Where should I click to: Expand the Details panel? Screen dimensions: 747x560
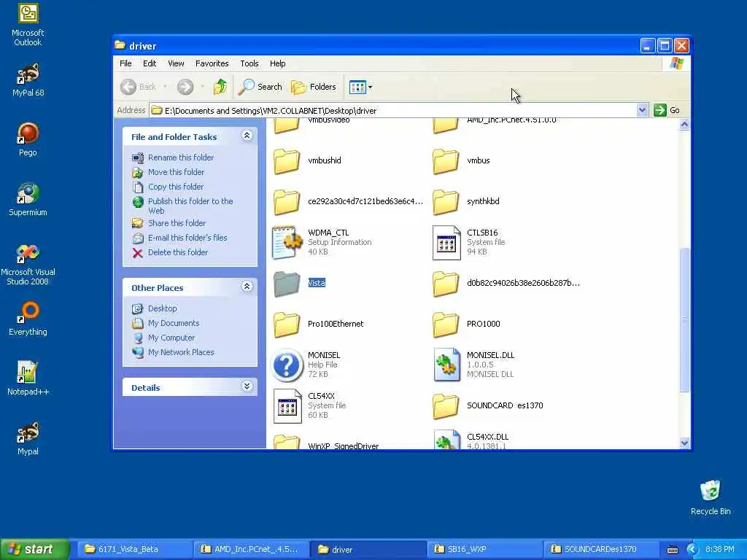tap(247, 386)
